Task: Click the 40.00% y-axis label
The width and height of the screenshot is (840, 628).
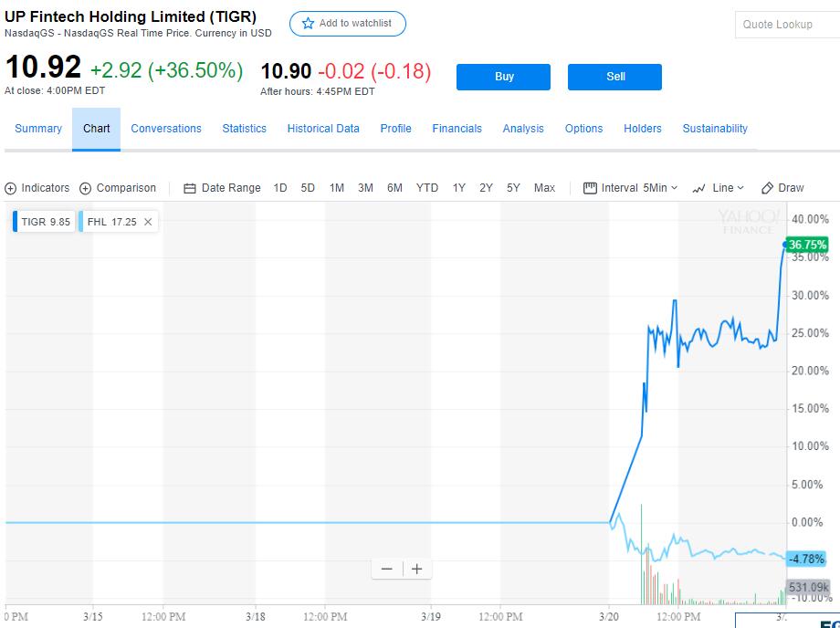Action: 810,219
